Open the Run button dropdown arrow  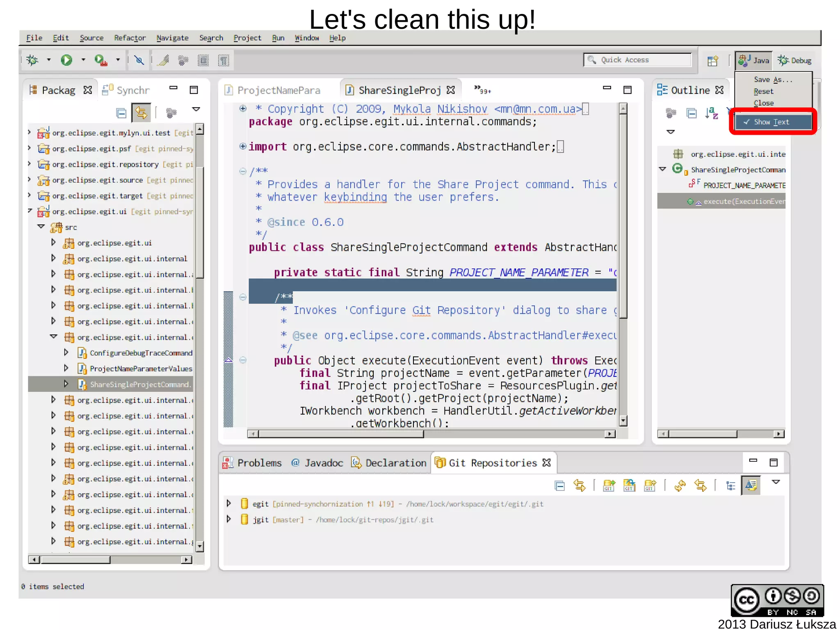click(x=83, y=60)
